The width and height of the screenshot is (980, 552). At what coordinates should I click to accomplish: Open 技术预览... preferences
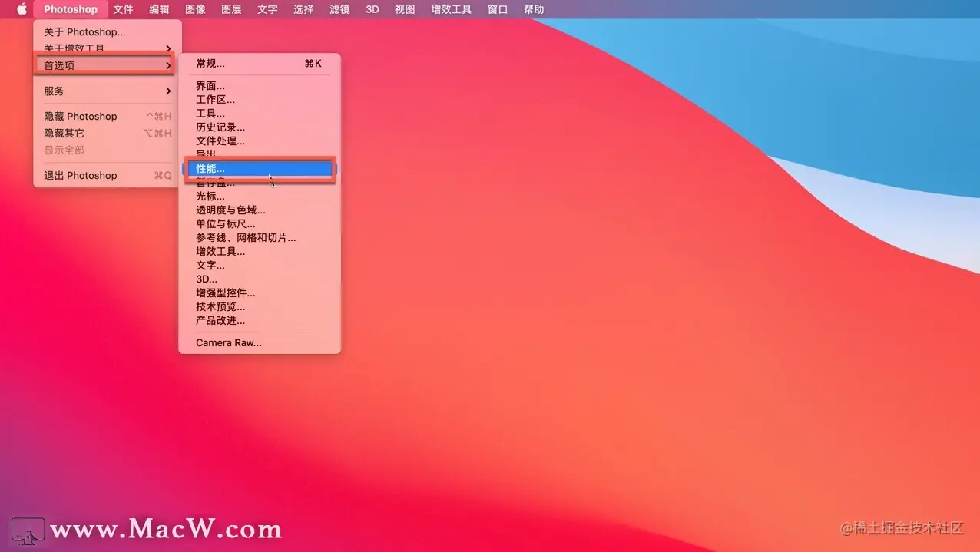tap(260, 306)
